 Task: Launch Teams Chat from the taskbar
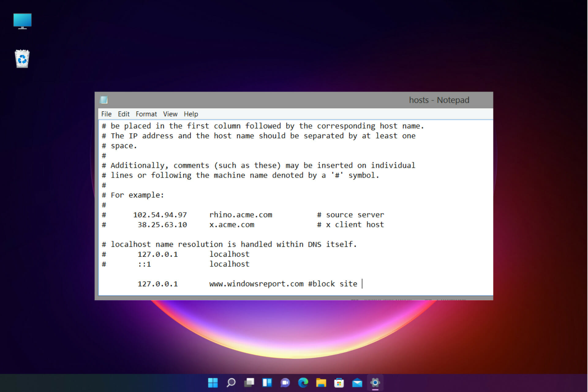[285, 383]
